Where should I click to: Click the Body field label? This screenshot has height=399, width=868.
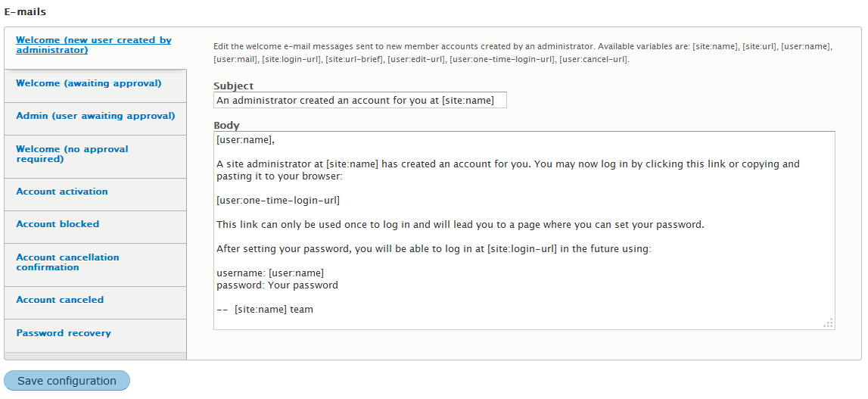226,126
